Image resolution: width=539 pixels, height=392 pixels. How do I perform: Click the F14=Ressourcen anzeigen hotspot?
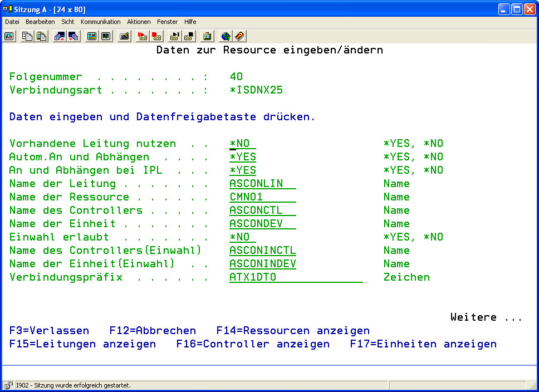(293, 331)
